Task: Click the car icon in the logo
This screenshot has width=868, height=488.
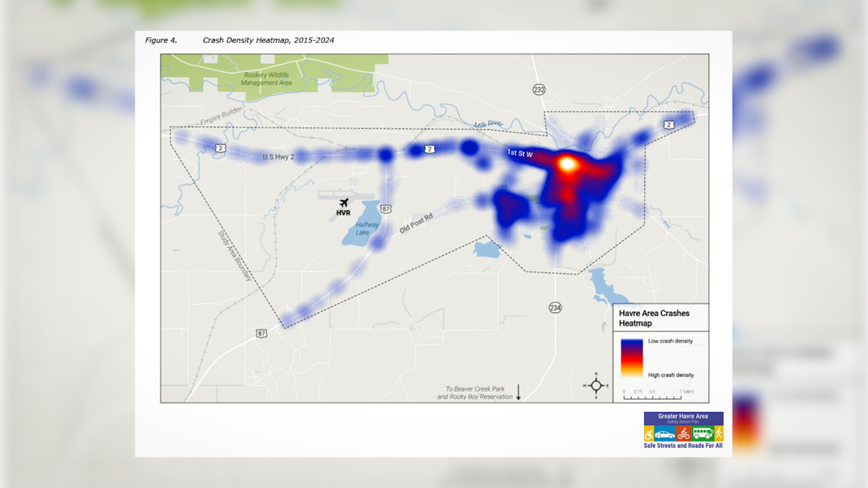Action: pos(665,434)
